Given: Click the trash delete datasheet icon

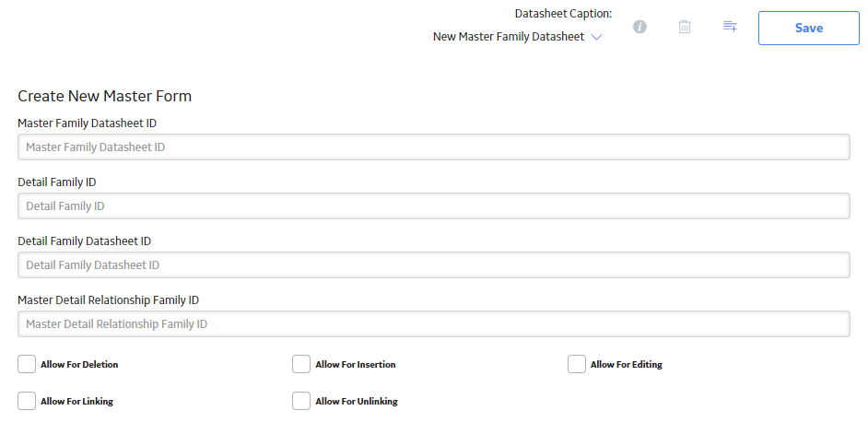Looking at the screenshot, I should click(685, 27).
